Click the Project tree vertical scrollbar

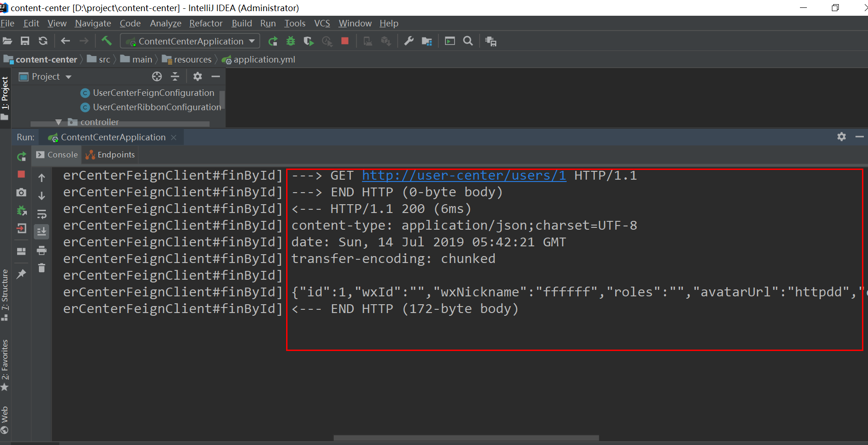[222, 99]
